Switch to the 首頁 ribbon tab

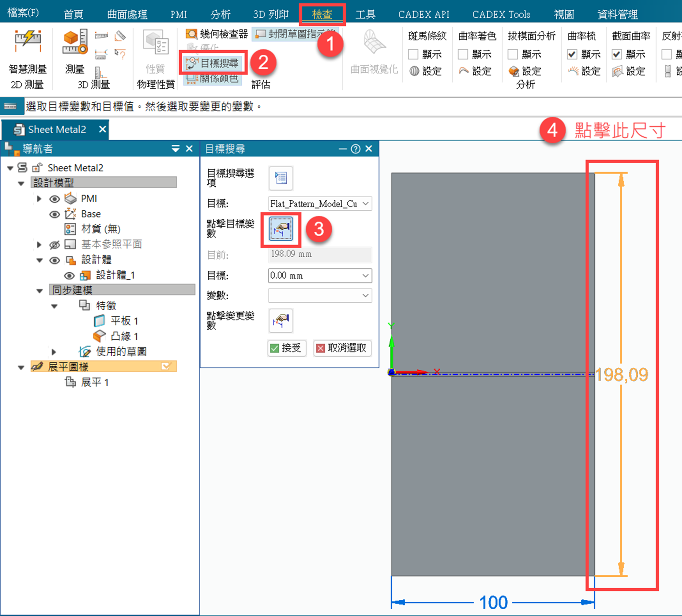coord(73,14)
